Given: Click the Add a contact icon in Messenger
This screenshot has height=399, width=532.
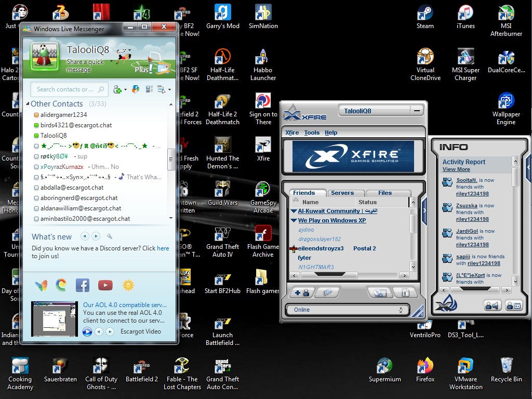Looking at the screenshot, I should 118,89.
